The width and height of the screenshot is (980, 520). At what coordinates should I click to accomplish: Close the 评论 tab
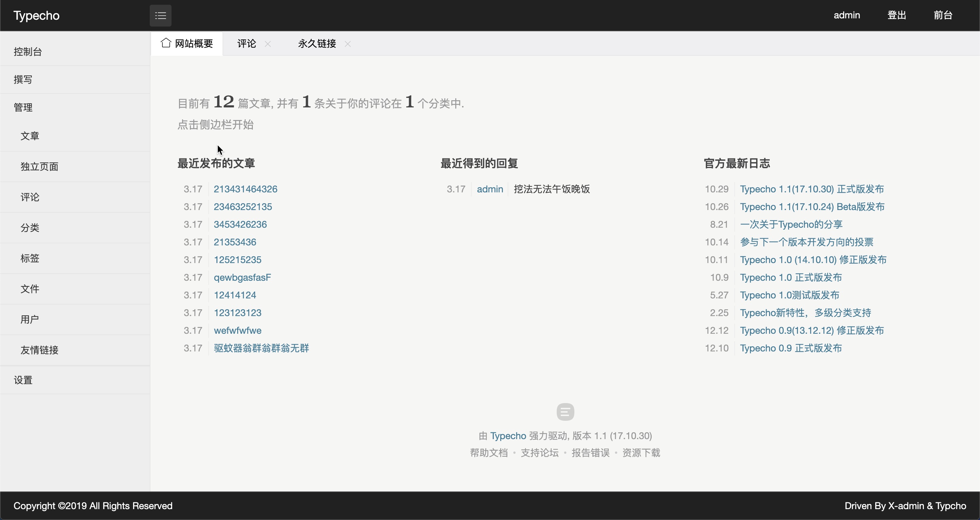coord(268,44)
